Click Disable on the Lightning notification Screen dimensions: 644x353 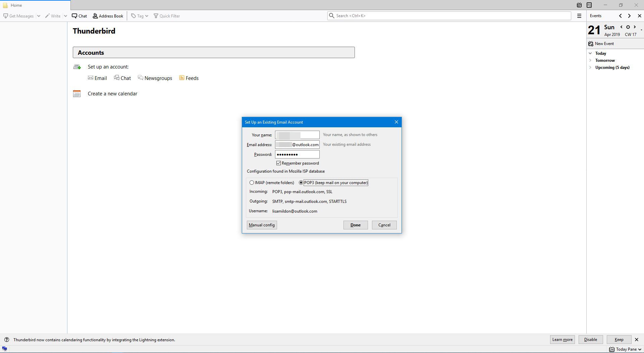tap(591, 340)
